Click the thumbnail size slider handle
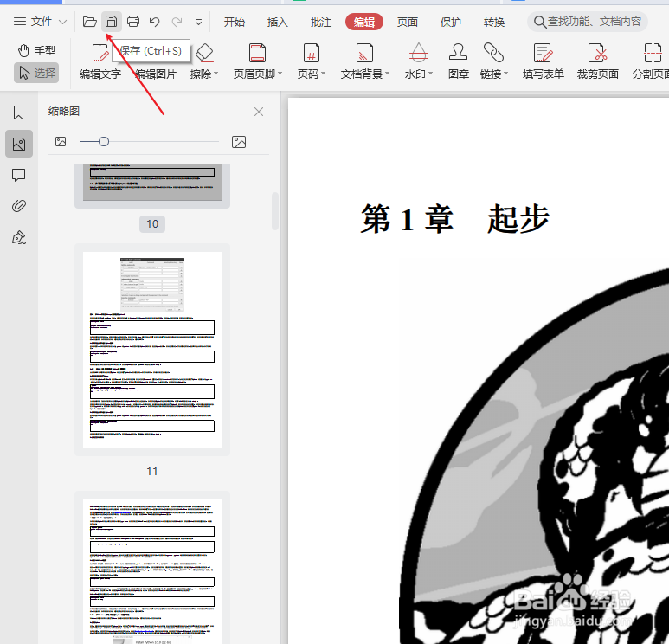Image resolution: width=669 pixels, height=644 pixels. click(x=104, y=142)
